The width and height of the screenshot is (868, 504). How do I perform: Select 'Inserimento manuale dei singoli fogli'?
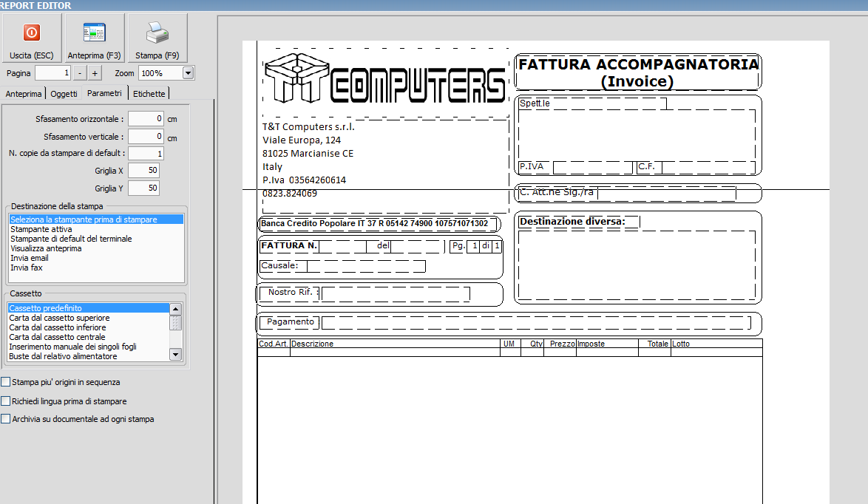89,347
